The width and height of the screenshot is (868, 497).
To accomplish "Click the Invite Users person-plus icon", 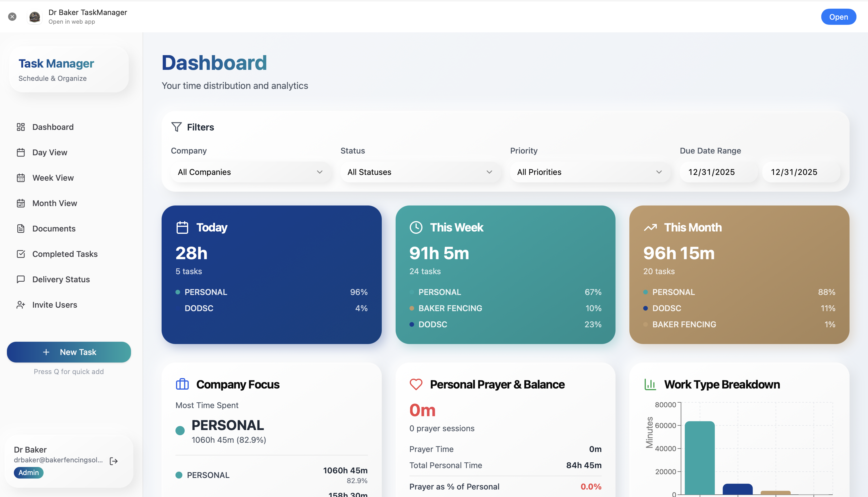I will pyautogui.click(x=21, y=305).
